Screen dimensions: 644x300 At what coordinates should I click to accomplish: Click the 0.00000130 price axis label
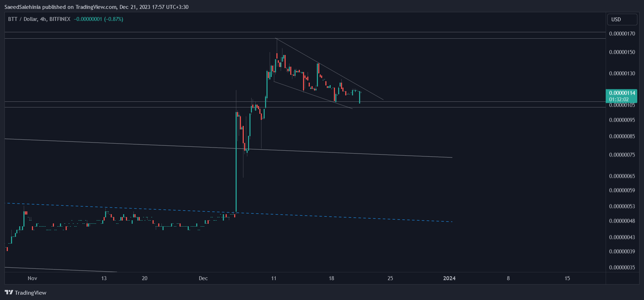click(x=622, y=73)
